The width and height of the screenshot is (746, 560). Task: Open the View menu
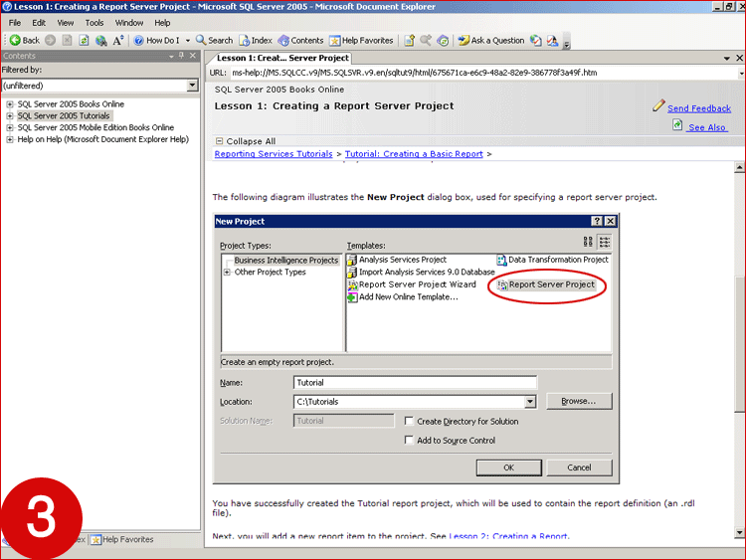click(66, 23)
